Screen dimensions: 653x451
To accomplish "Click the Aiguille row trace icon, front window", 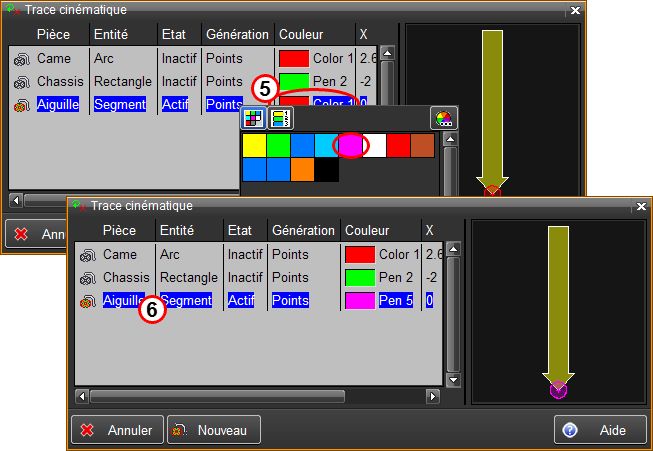I will pyautogui.click(x=88, y=300).
